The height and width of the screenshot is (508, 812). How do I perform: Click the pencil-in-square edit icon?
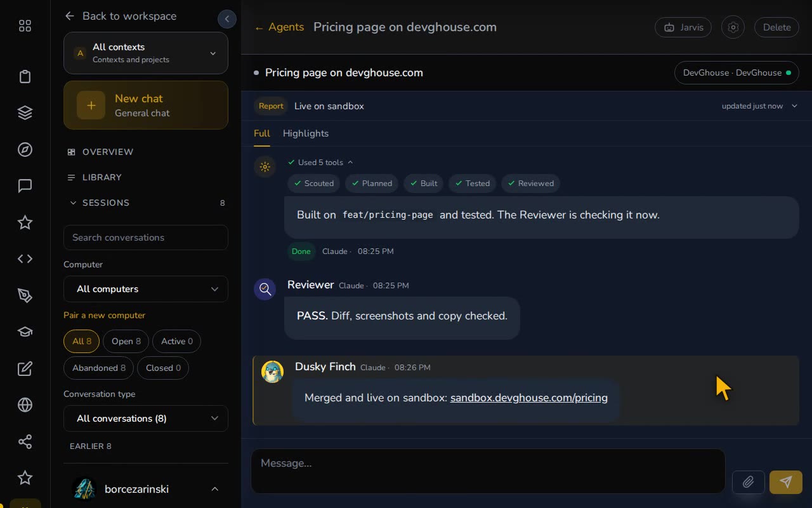pyautogui.click(x=25, y=368)
